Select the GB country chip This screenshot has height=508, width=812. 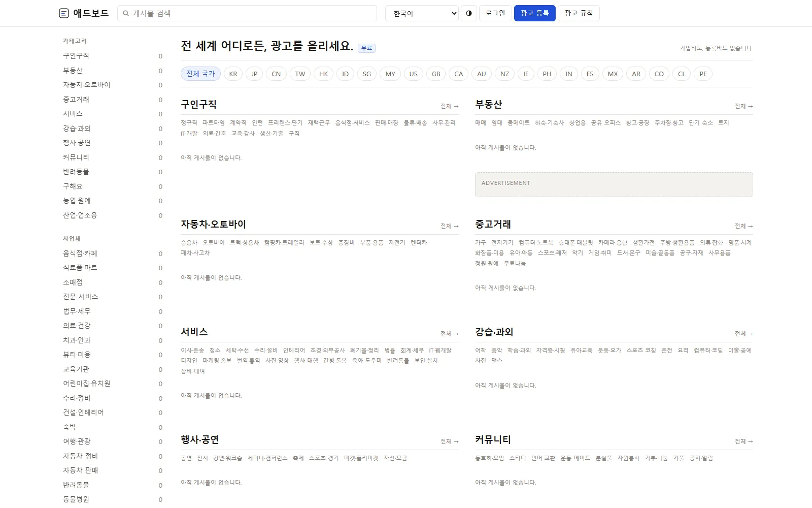pyautogui.click(x=436, y=74)
